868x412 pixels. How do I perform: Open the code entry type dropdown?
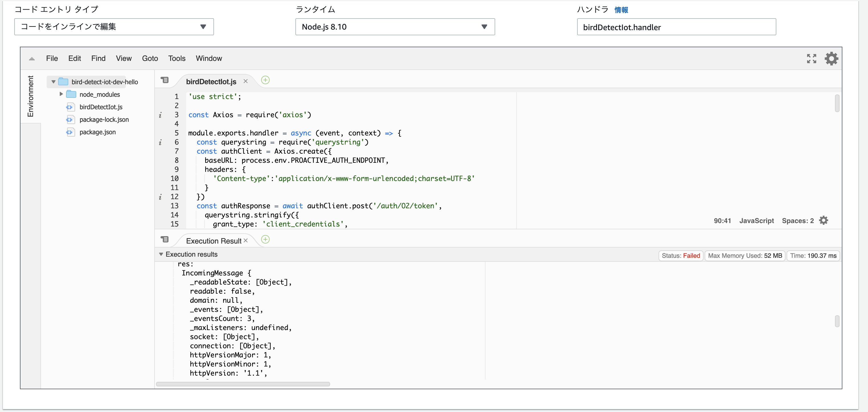[114, 27]
